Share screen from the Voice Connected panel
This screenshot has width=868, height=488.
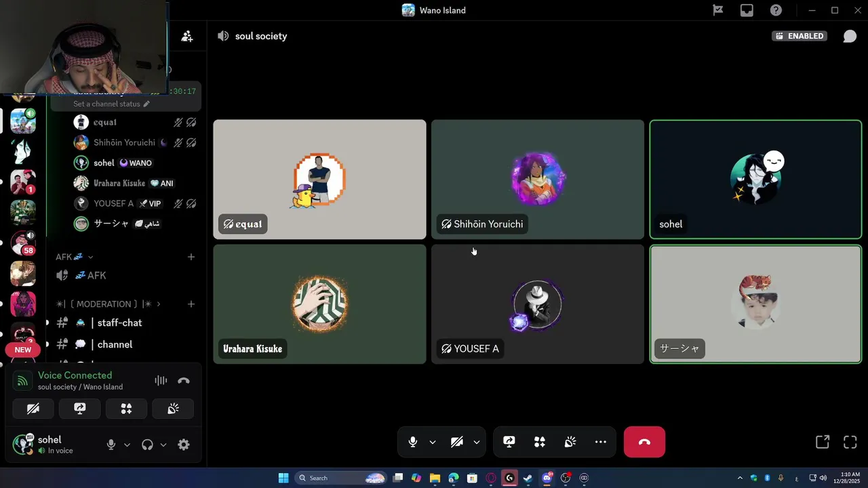point(80,409)
